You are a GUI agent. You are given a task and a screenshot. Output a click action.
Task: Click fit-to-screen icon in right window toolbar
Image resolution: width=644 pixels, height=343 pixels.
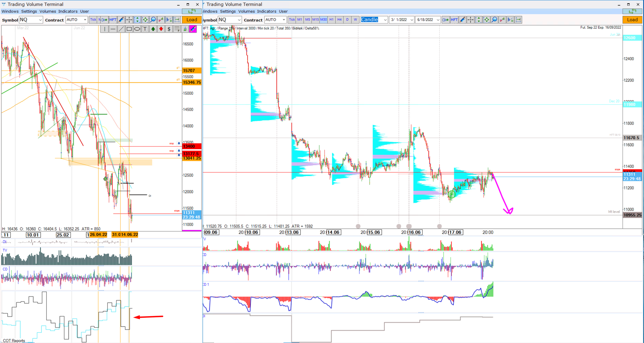[486, 20]
